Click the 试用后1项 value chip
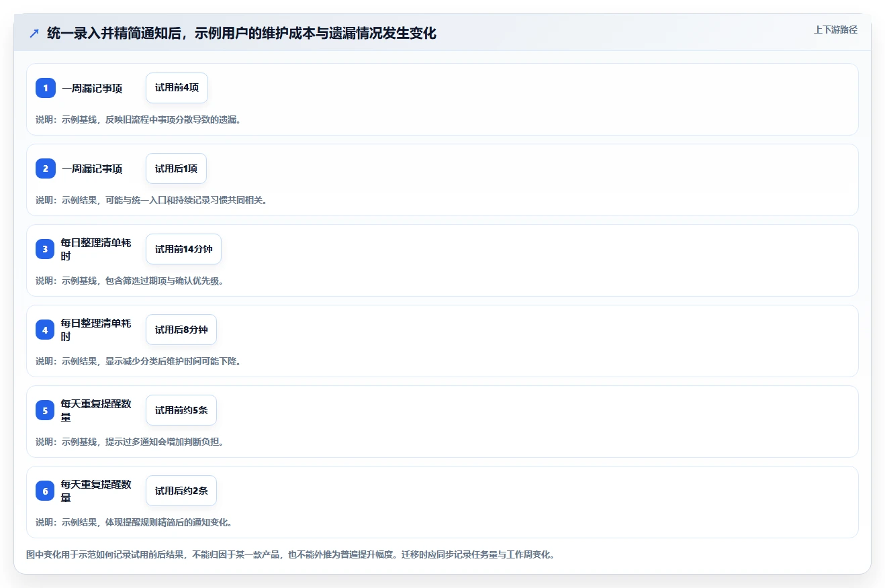This screenshot has height=588, width=885. [x=176, y=168]
